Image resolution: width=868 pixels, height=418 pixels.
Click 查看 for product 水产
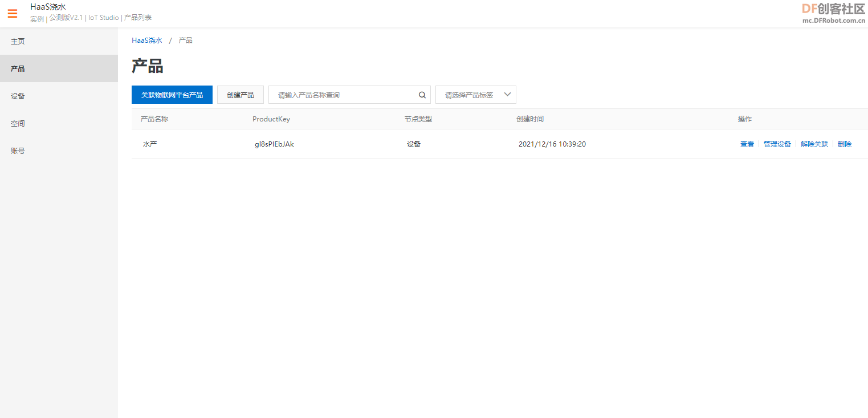(x=747, y=144)
